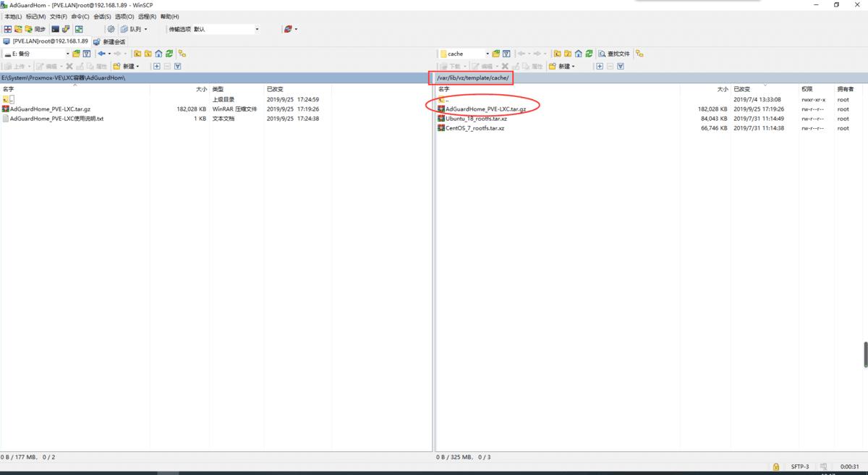
Task: Go to parent directory in local panel
Action: point(137,54)
